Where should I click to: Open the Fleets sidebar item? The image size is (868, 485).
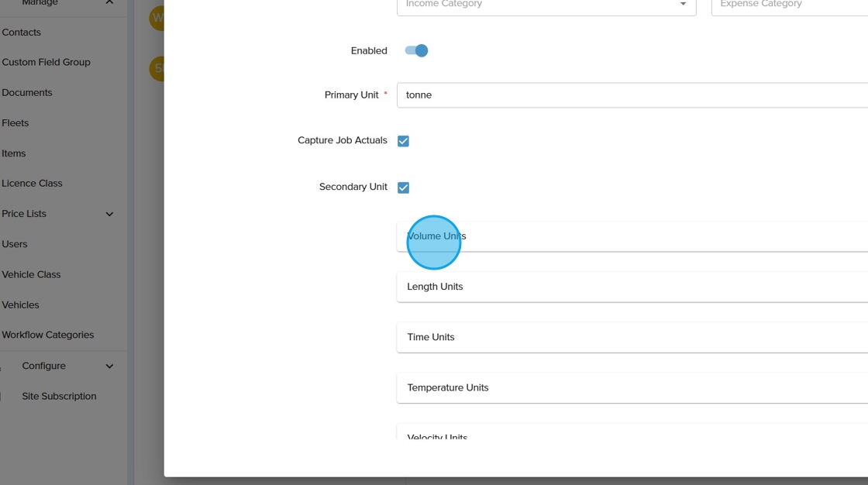tap(15, 123)
